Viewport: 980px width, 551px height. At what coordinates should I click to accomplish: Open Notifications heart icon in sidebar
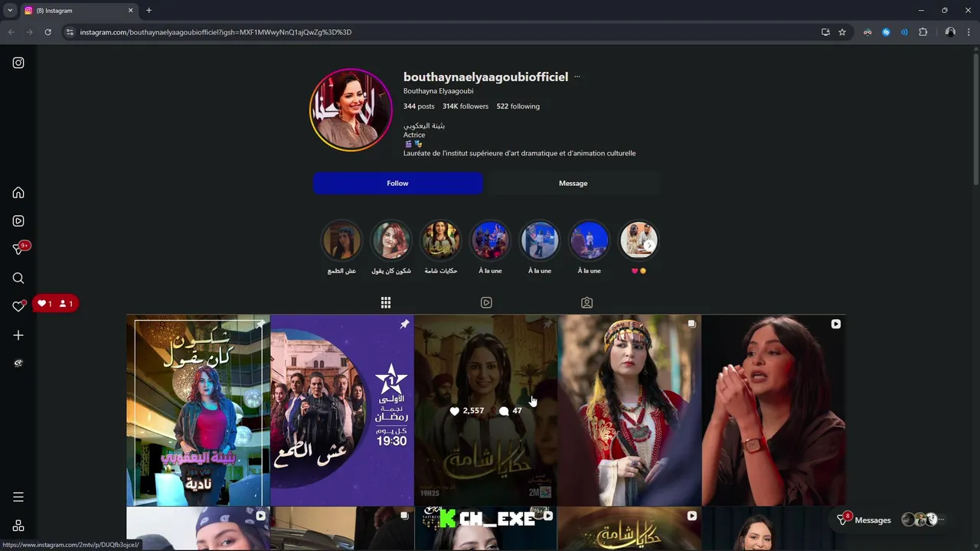pos(18,306)
